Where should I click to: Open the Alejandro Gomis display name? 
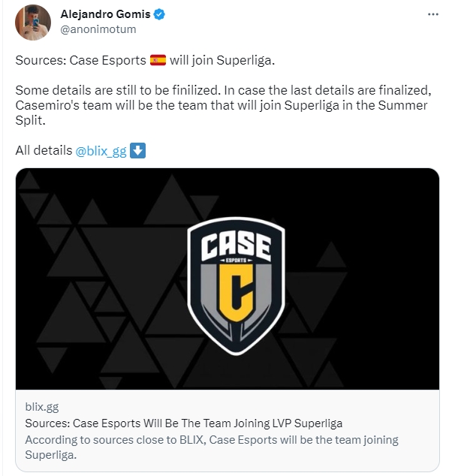(x=105, y=14)
